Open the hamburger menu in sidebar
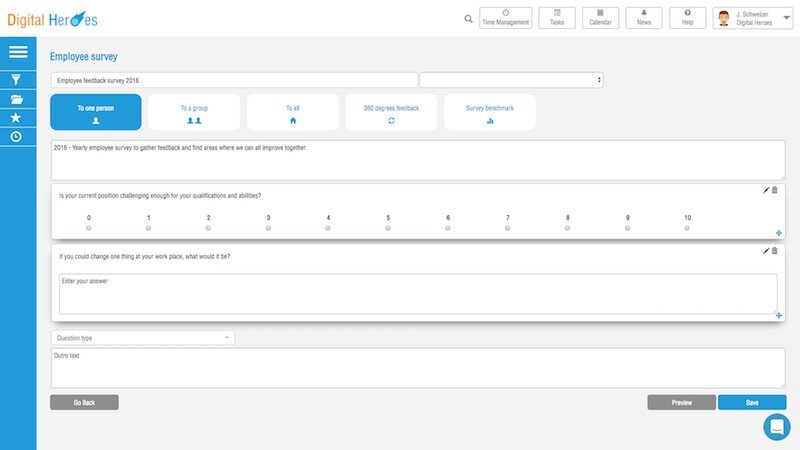This screenshot has width=800, height=450. point(17,52)
